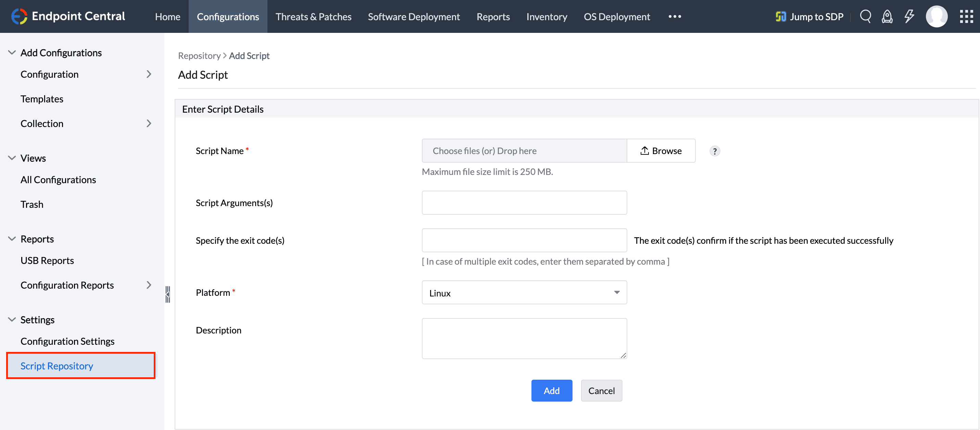Open the user profile avatar
This screenshot has height=430, width=980.
[936, 16]
